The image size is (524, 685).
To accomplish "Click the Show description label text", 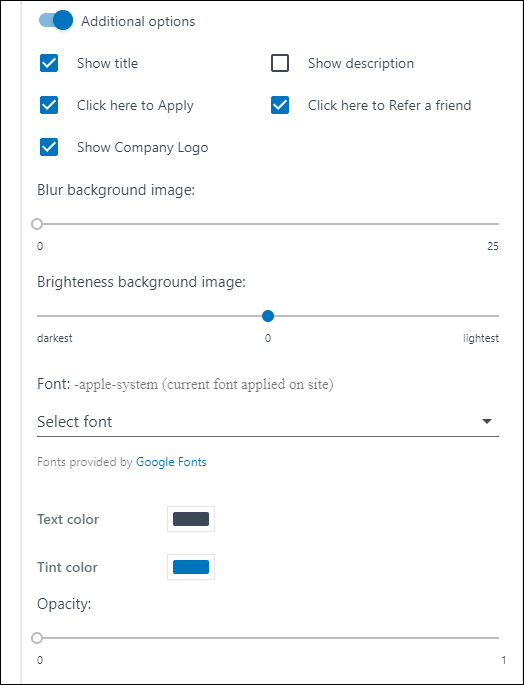I will (x=361, y=63).
